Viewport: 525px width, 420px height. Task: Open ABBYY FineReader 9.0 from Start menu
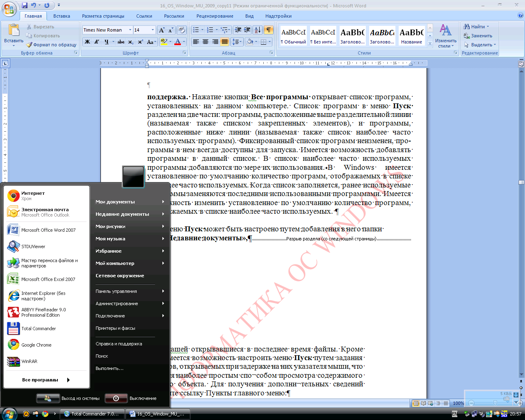point(47,312)
